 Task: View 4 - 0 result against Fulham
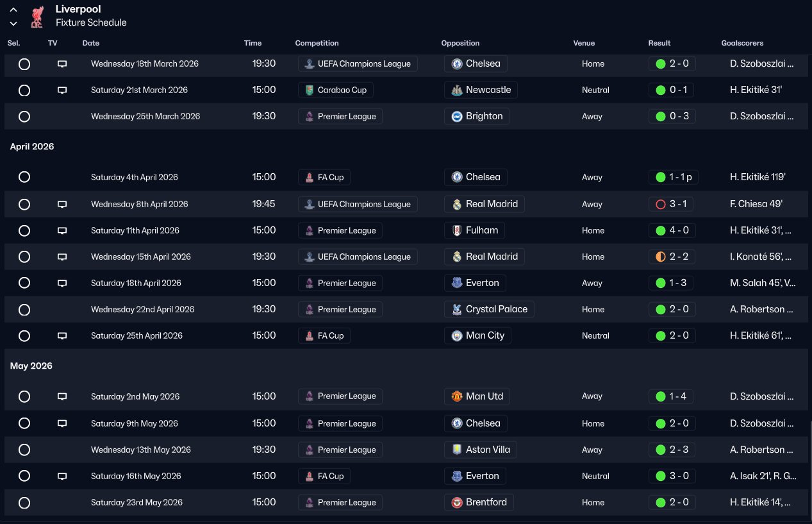672,230
